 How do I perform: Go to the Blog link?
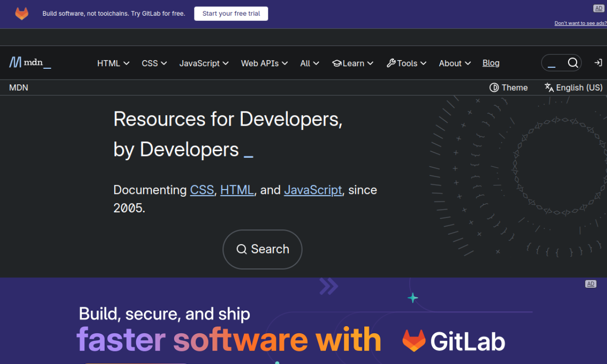coord(491,63)
